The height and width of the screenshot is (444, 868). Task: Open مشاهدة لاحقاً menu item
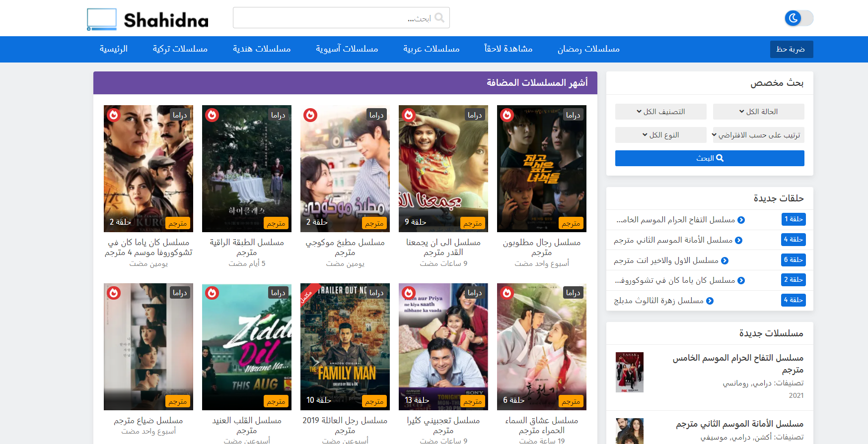coord(508,49)
